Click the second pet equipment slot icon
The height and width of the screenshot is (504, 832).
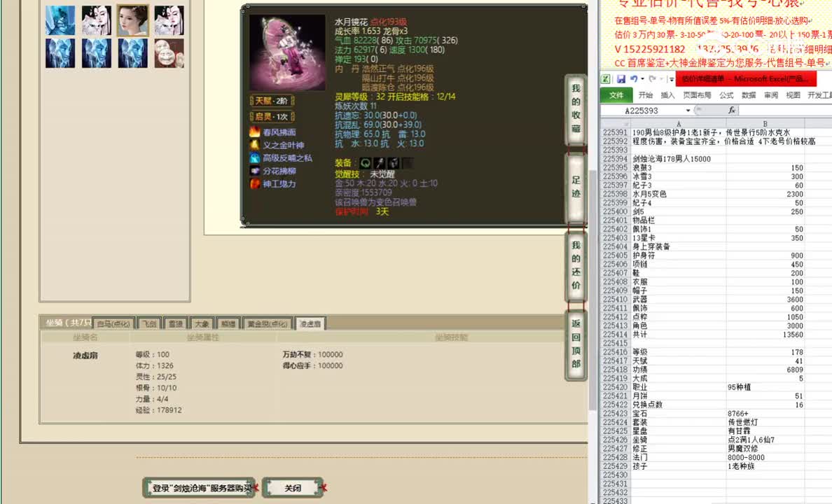pyautogui.click(x=380, y=163)
